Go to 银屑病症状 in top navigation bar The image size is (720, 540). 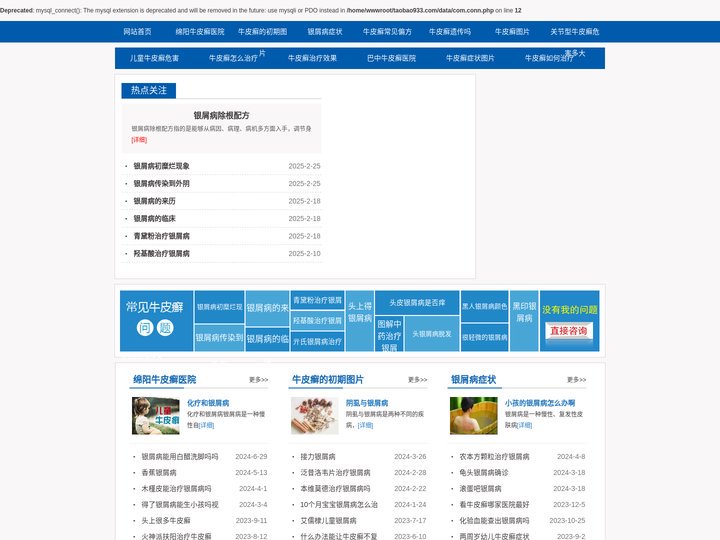[x=325, y=32]
